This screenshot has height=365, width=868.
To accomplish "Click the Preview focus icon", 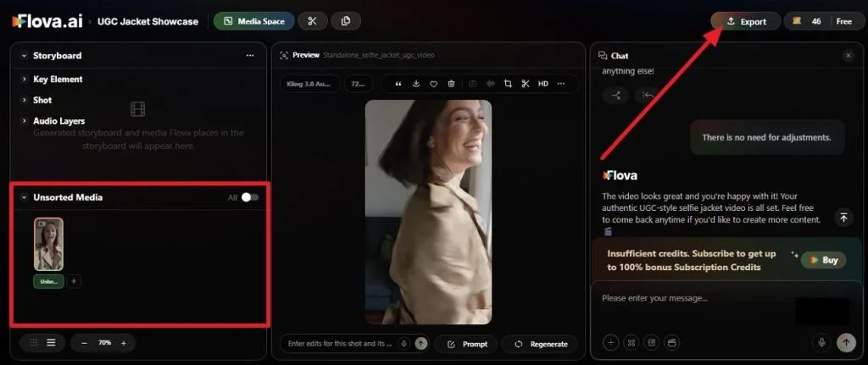I will click(285, 55).
